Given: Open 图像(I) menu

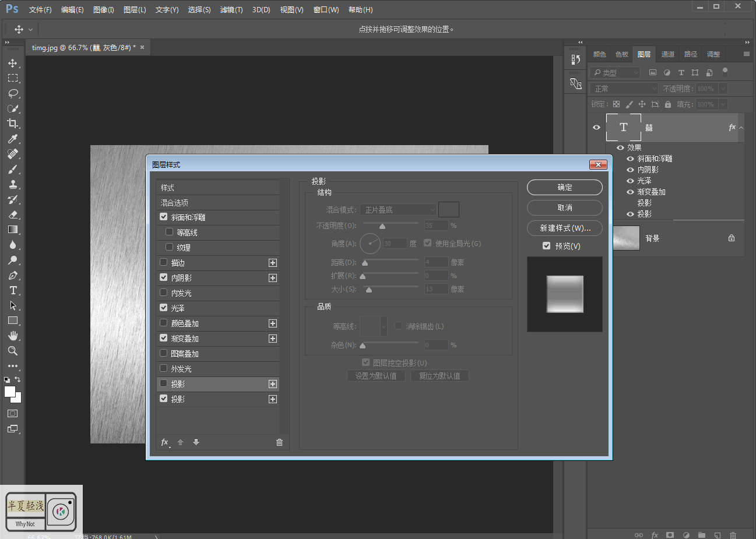Looking at the screenshot, I should click(104, 10).
